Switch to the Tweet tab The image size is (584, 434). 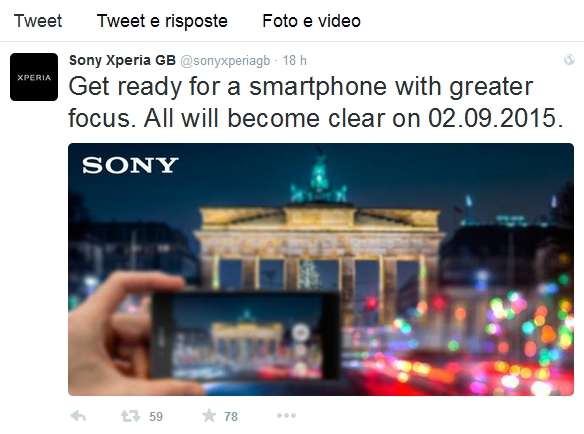point(38,21)
